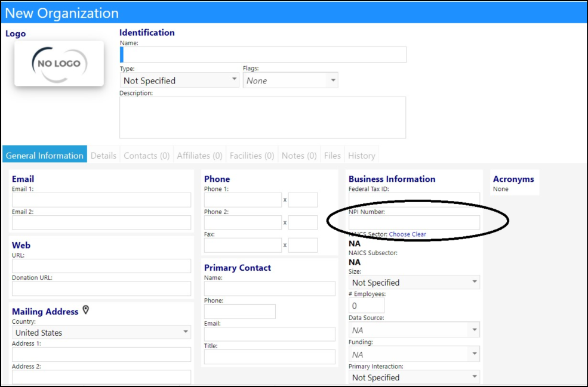Go to the Files tab
The height and width of the screenshot is (387, 588).
[333, 156]
